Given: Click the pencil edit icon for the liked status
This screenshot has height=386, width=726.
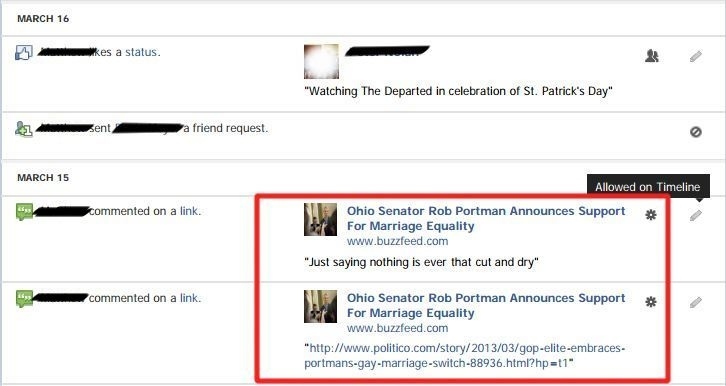Looking at the screenshot, I should 695,56.
